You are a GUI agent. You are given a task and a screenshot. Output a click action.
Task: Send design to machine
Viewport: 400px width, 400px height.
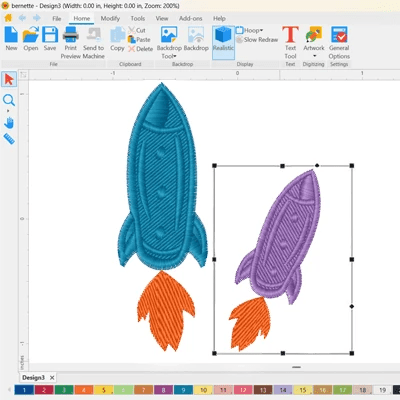(x=94, y=43)
